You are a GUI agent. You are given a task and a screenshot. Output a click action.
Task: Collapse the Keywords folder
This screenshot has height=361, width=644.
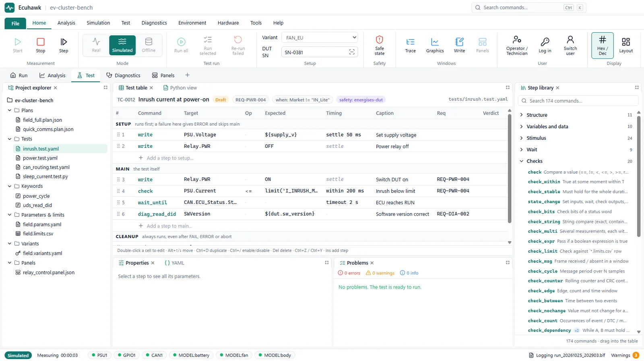click(10, 186)
